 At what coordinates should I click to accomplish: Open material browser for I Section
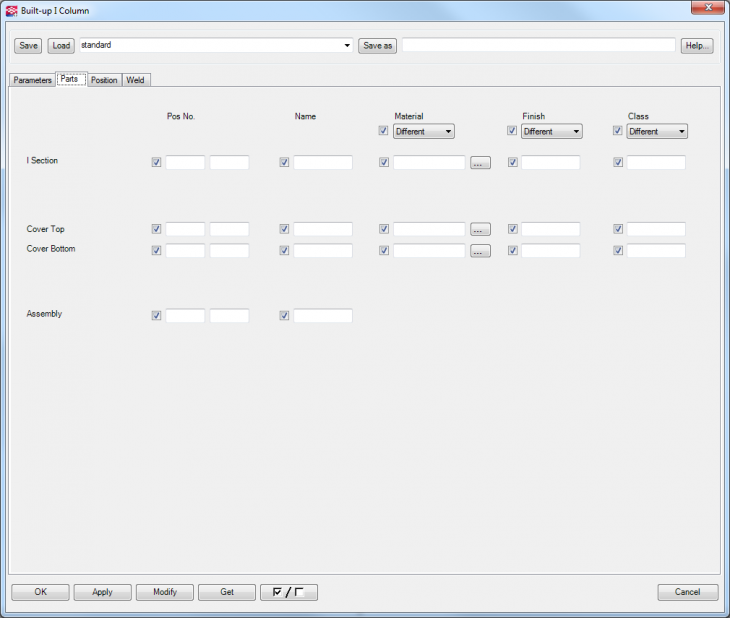click(x=480, y=163)
